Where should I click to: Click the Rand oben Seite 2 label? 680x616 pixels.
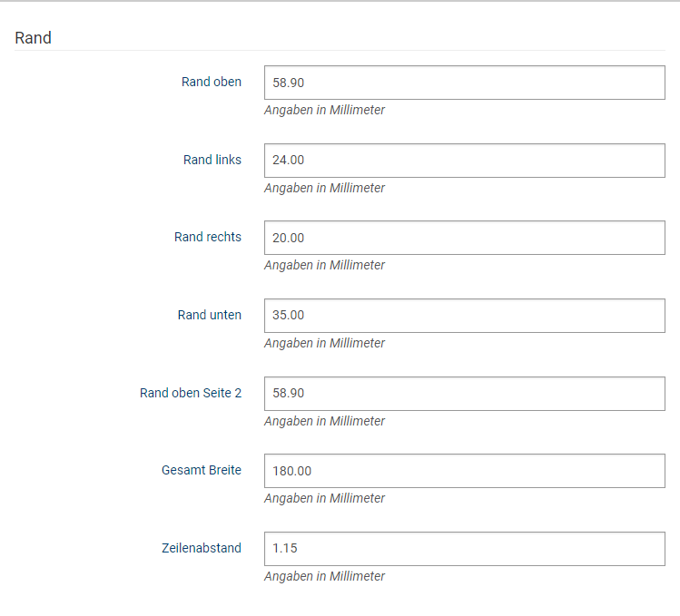(x=191, y=393)
